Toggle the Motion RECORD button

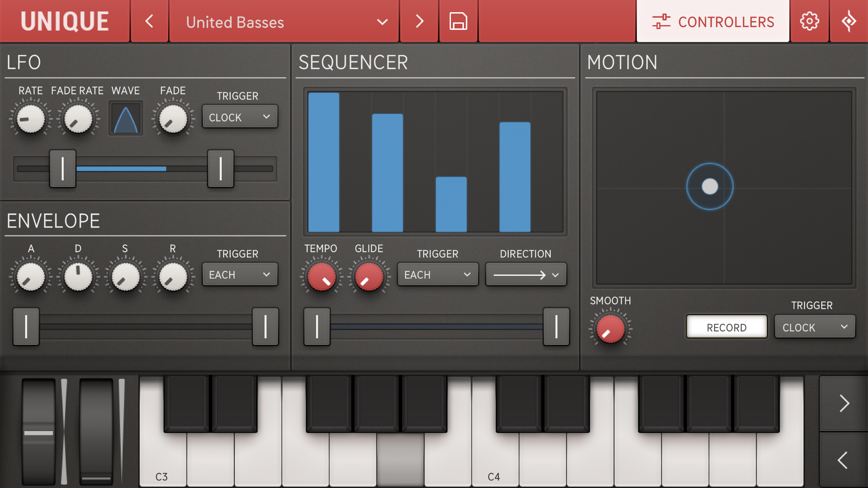(x=726, y=327)
